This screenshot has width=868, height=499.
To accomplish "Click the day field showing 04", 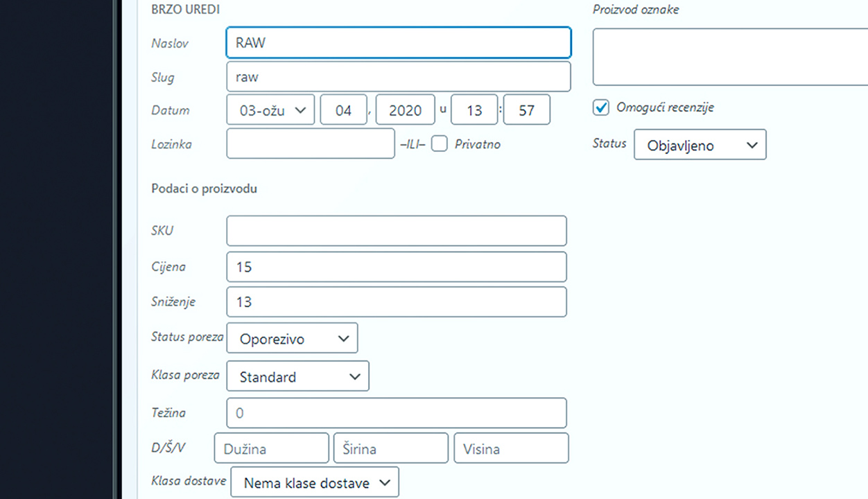I will [x=343, y=110].
